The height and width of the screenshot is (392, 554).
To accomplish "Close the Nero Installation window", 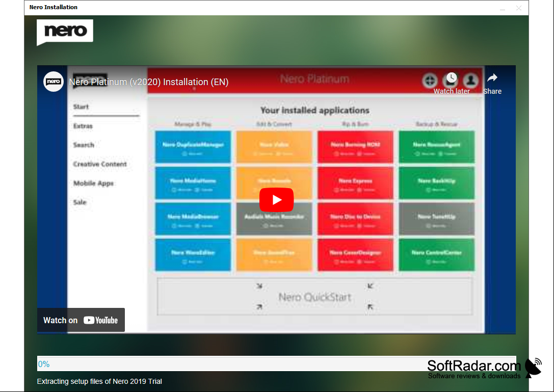I will [519, 8].
